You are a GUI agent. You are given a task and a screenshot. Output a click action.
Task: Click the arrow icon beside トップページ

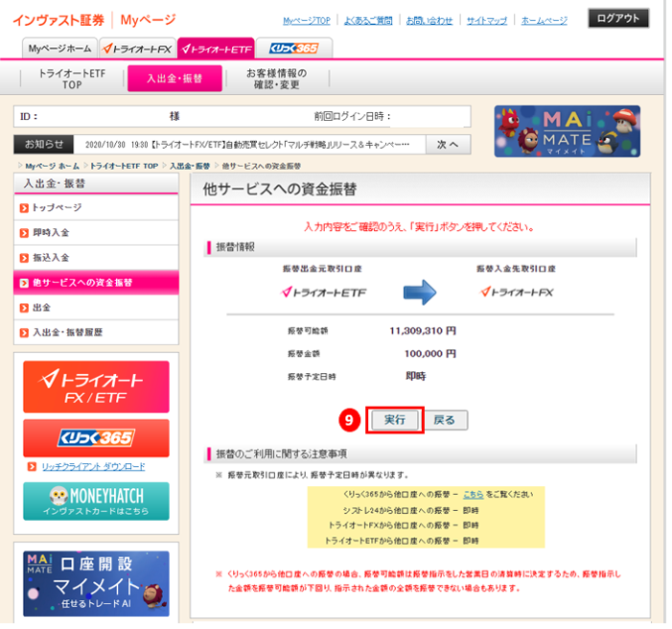[x=24, y=208]
